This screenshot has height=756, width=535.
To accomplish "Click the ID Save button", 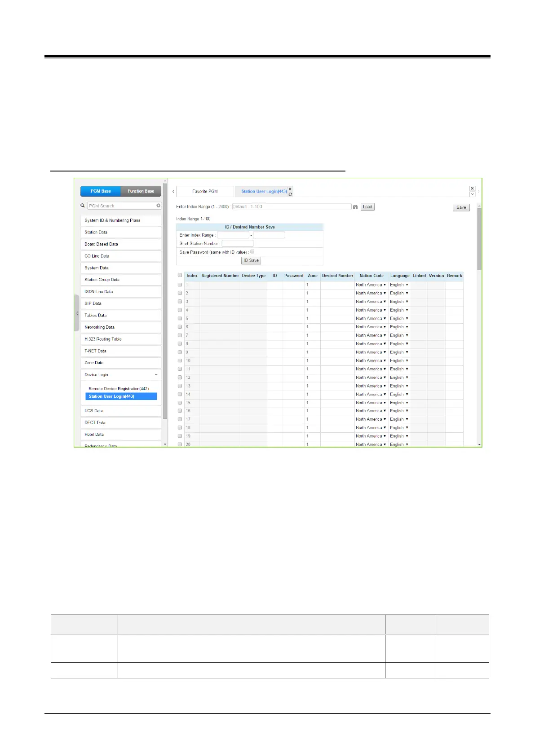I will pos(251,260).
